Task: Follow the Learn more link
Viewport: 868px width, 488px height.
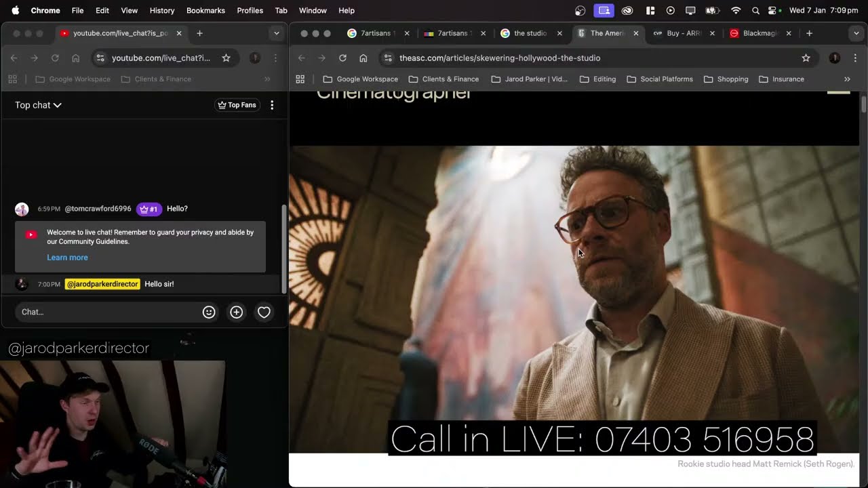Action: click(x=67, y=258)
